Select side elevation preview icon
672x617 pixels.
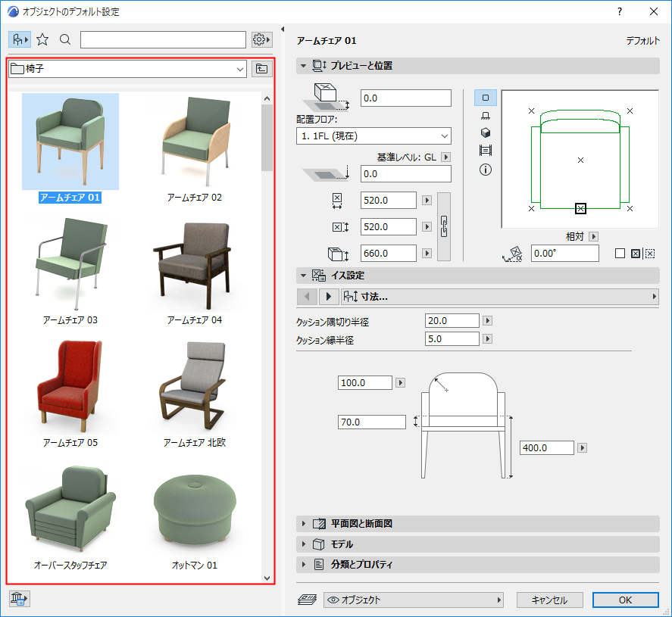tap(486, 115)
